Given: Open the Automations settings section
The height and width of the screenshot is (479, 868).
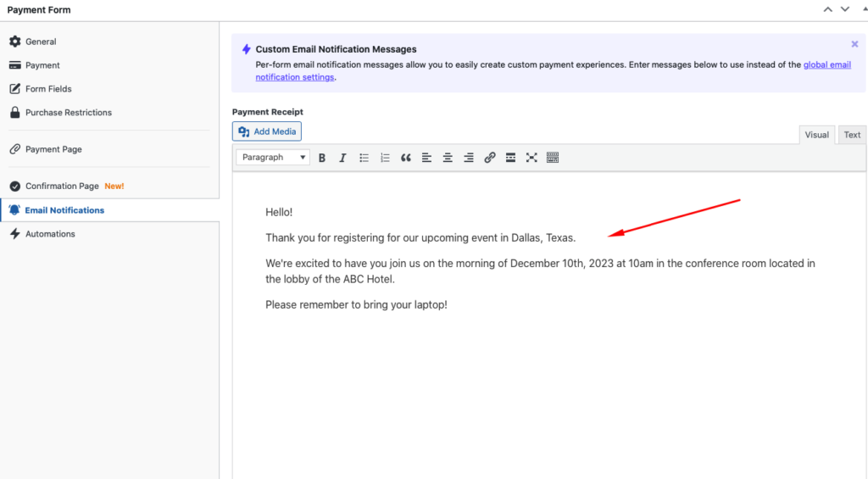Looking at the screenshot, I should point(50,234).
